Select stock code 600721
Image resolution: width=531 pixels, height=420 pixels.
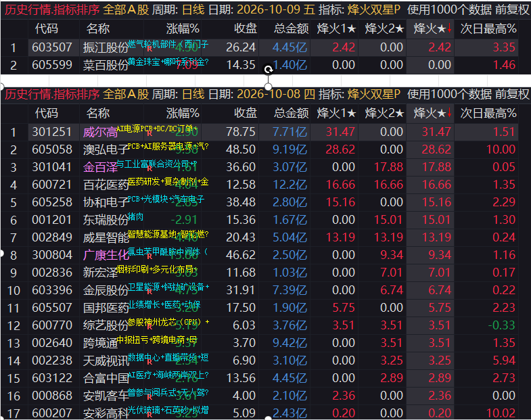pyautogui.click(x=52, y=185)
